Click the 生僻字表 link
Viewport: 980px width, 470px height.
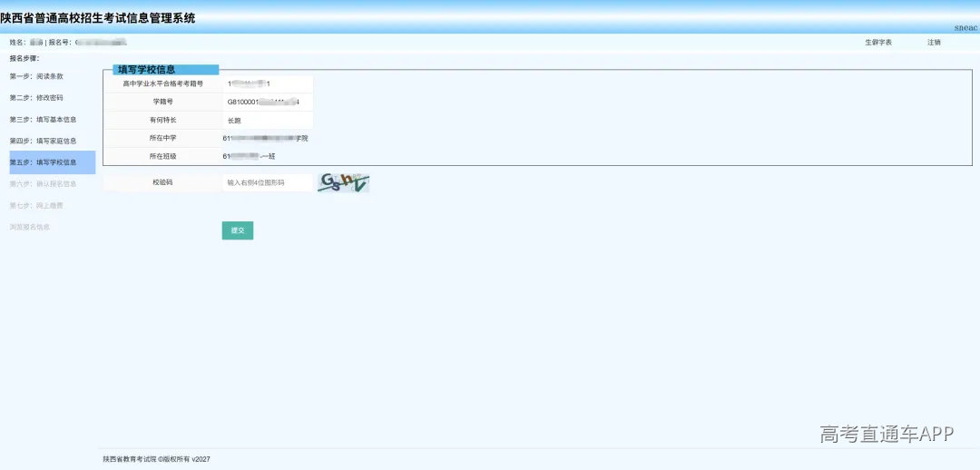tap(878, 43)
